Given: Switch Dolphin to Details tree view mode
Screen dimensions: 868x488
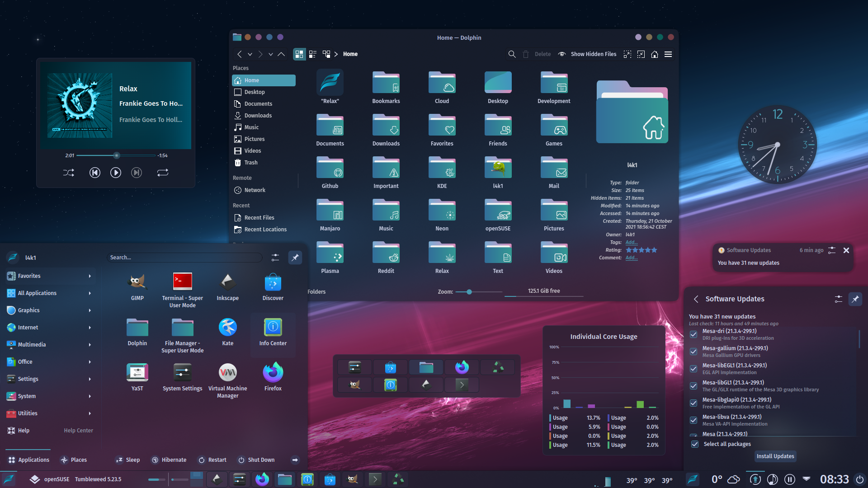Looking at the screenshot, I should click(326, 54).
